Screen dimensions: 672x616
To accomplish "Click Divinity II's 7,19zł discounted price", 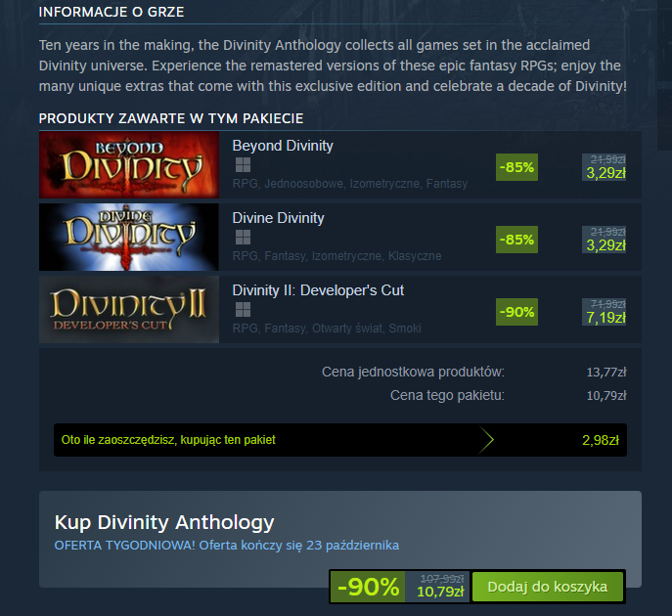I will 605,318.
